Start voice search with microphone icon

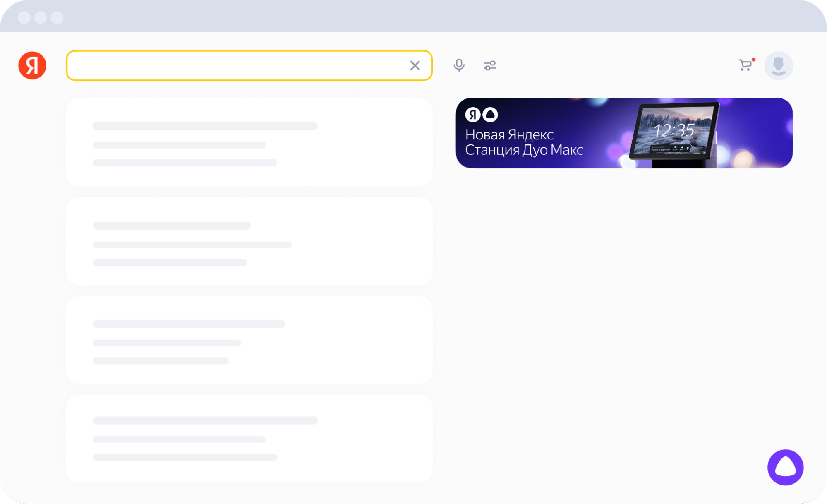tap(459, 65)
